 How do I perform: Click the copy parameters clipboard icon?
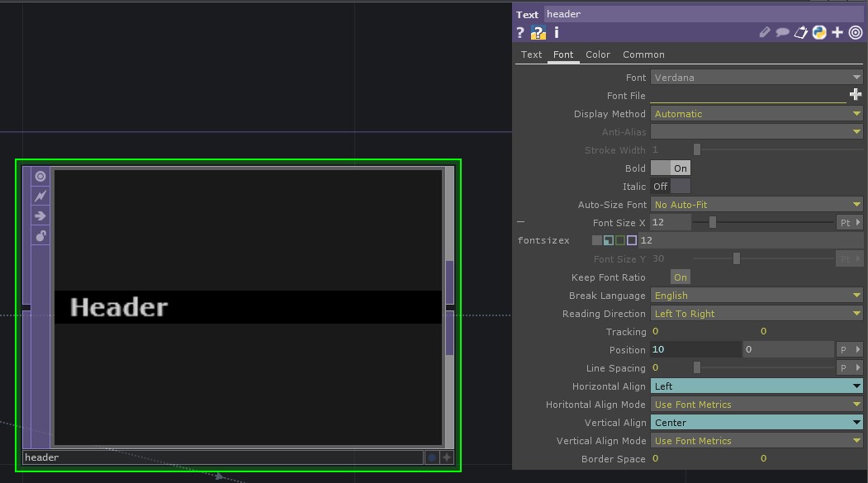pyautogui.click(x=800, y=33)
